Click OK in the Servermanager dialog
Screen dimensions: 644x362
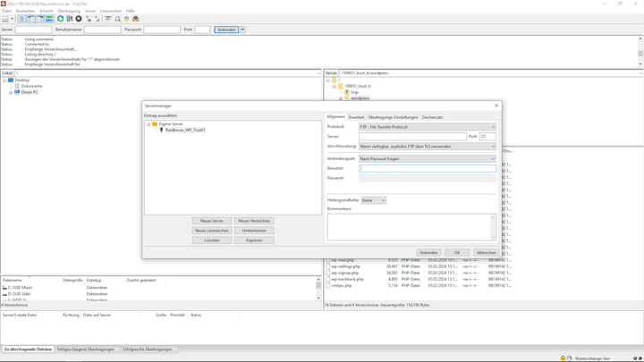click(x=457, y=253)
